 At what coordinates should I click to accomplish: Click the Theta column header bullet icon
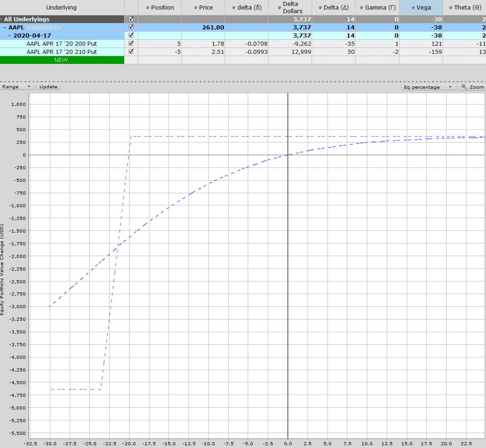pyautogui.click(x=451, y=7)
